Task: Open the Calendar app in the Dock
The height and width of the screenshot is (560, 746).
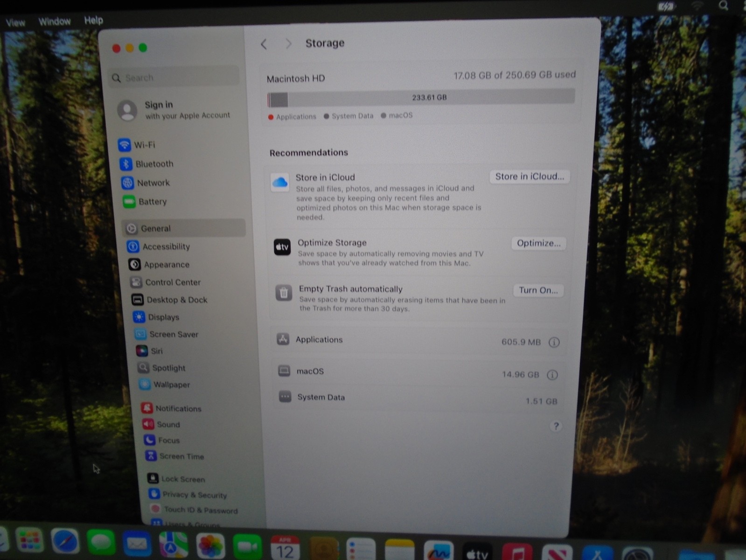Action: [285, 548]
